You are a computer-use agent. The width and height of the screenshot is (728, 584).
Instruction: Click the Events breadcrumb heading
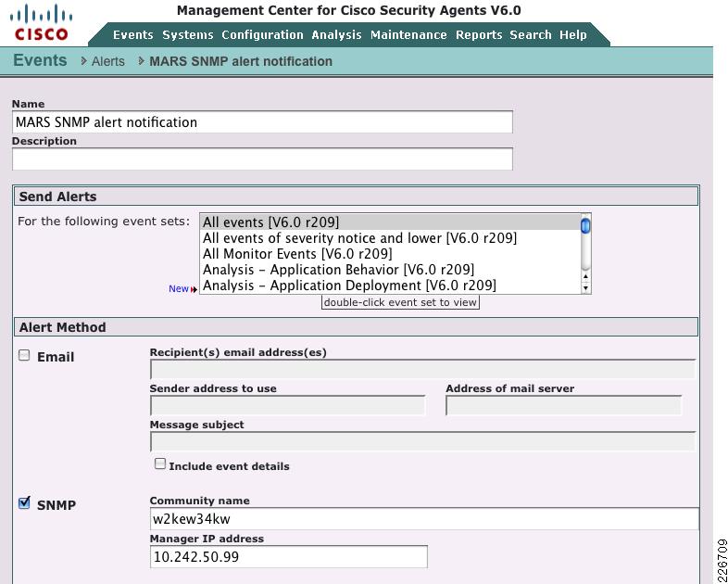[x=40, y=60]
